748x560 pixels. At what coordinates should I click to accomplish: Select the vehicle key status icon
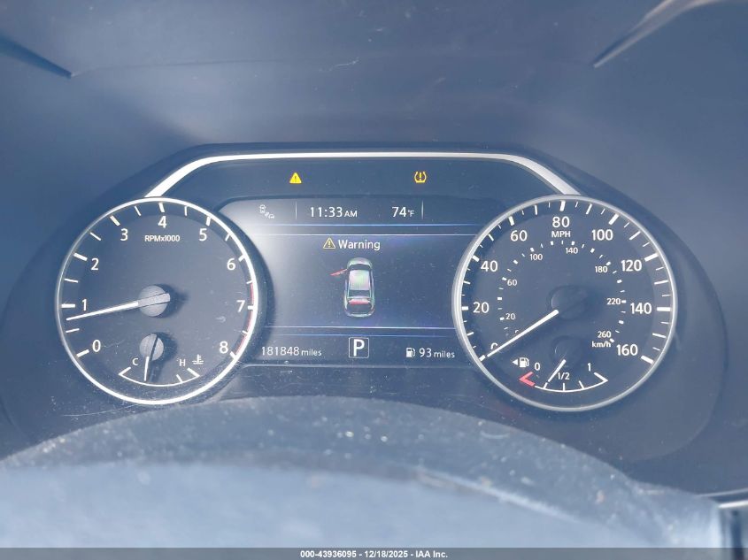point(265,211)
